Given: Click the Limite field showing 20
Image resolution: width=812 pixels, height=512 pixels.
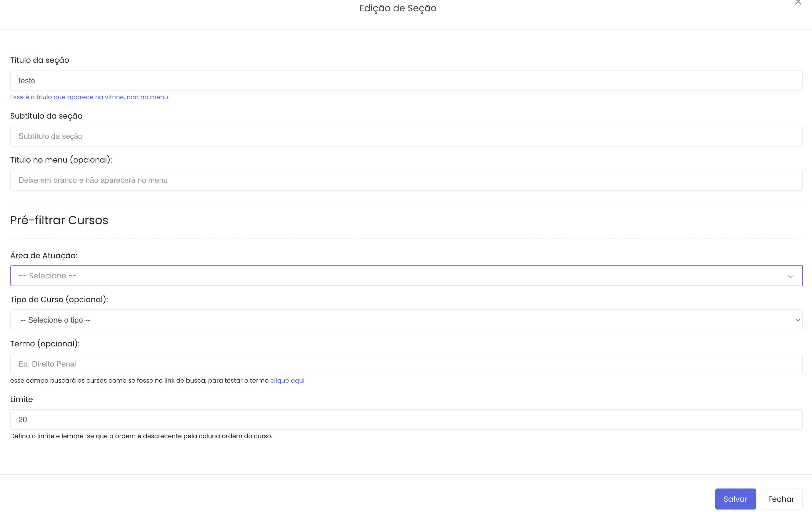Looking at the screenshot, I should click(406, 419).
